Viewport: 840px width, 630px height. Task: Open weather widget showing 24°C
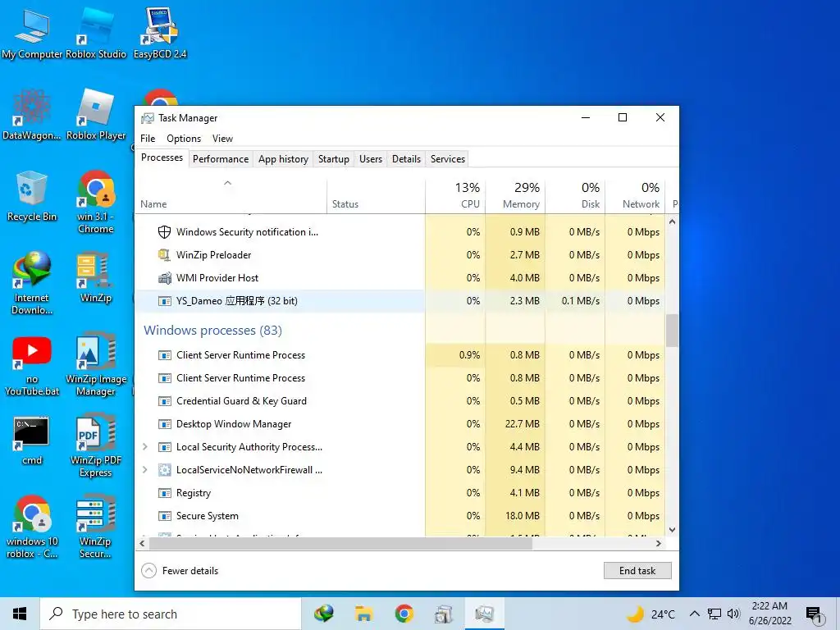click(x=651, y=614)
